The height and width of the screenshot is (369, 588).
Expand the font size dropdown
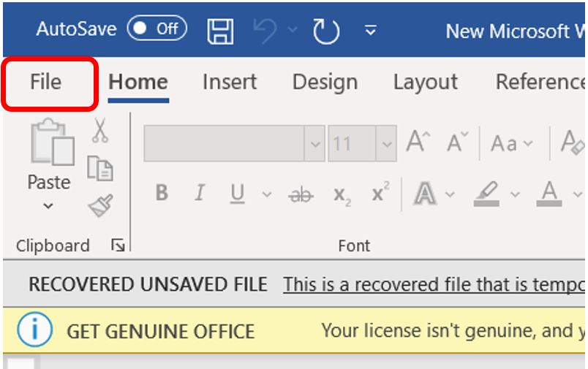pos(385,143)
